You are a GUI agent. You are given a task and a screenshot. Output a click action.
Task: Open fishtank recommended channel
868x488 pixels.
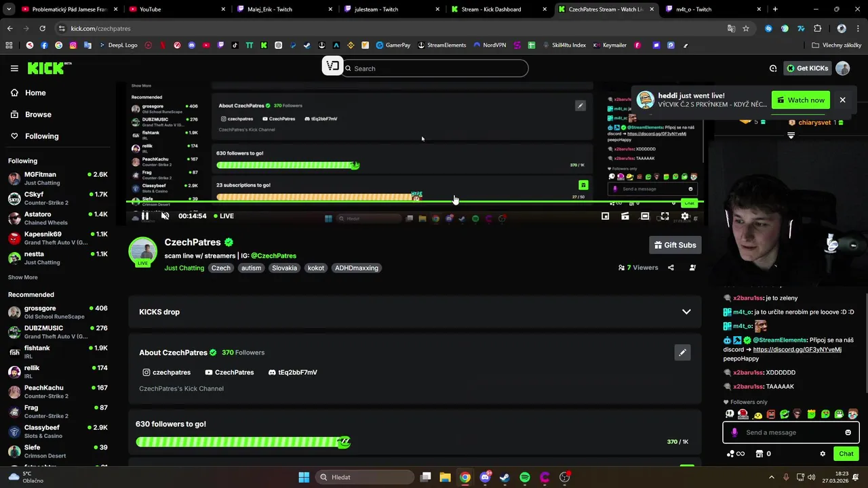[58, 352]
